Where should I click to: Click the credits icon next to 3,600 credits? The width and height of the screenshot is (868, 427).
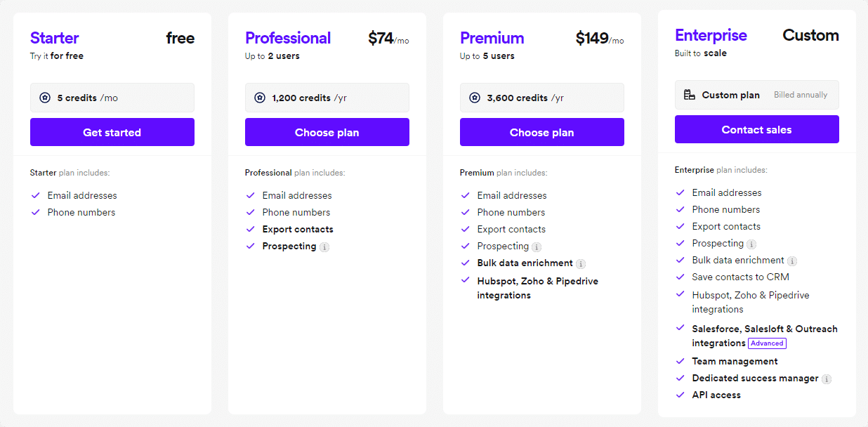(x=473, y=97)
